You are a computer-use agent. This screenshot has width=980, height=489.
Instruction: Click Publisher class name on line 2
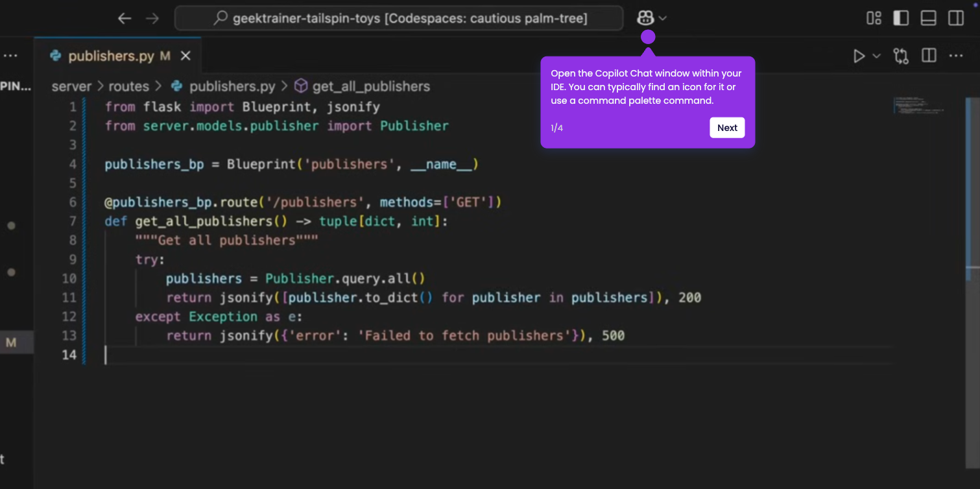coord(414,125)
